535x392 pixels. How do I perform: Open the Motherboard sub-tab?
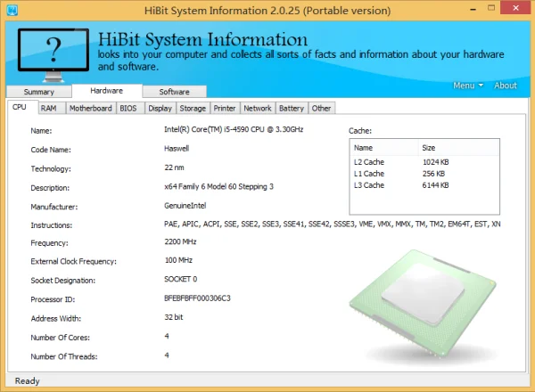pos(91,109)
